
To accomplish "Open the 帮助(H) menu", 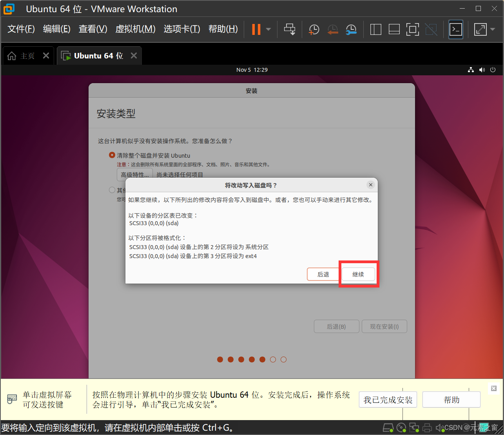I will click(x=223, y=29).
